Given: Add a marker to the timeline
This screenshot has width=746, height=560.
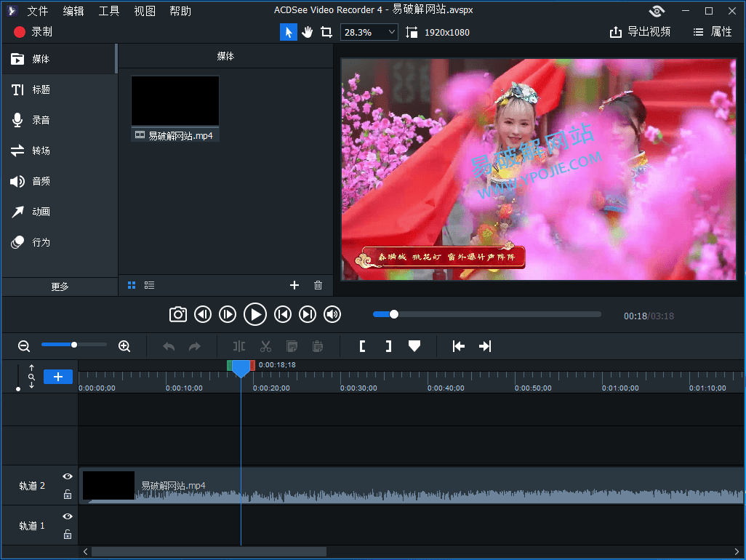Looking at the screenshot, I should (x=414, y=346).
